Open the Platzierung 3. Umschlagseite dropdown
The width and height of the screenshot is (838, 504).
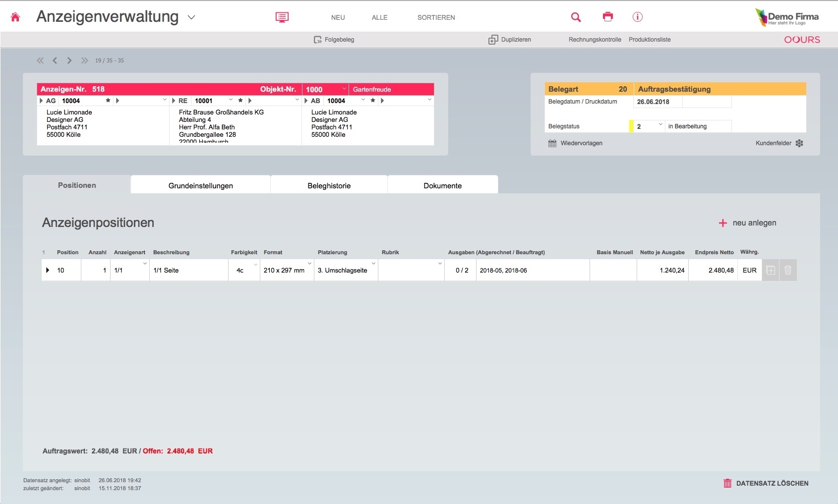374,263
